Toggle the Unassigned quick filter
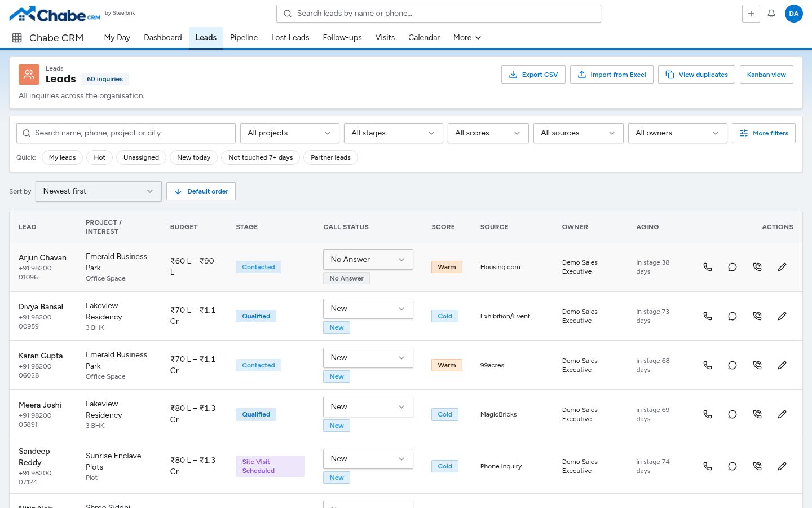 click(x=141, y=157)
